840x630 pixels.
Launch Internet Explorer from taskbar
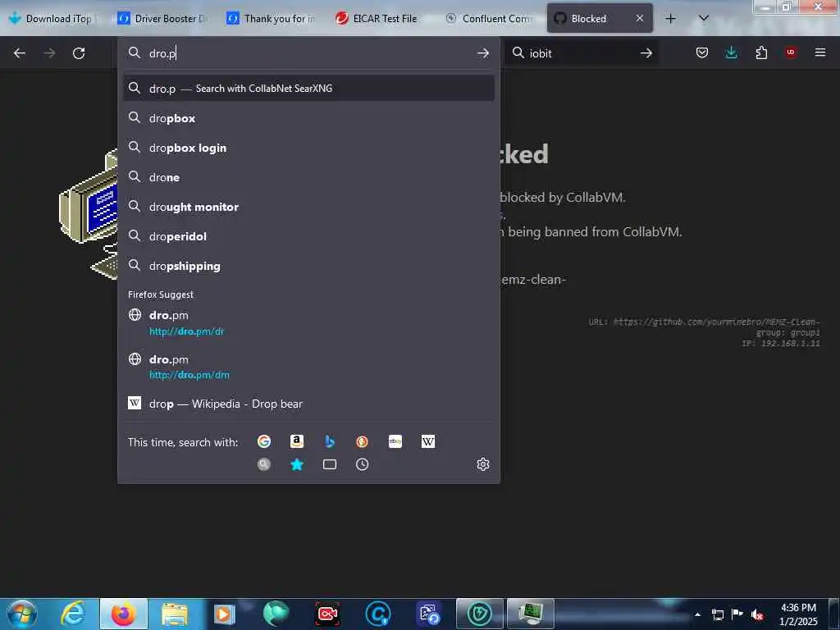(72, 614)
